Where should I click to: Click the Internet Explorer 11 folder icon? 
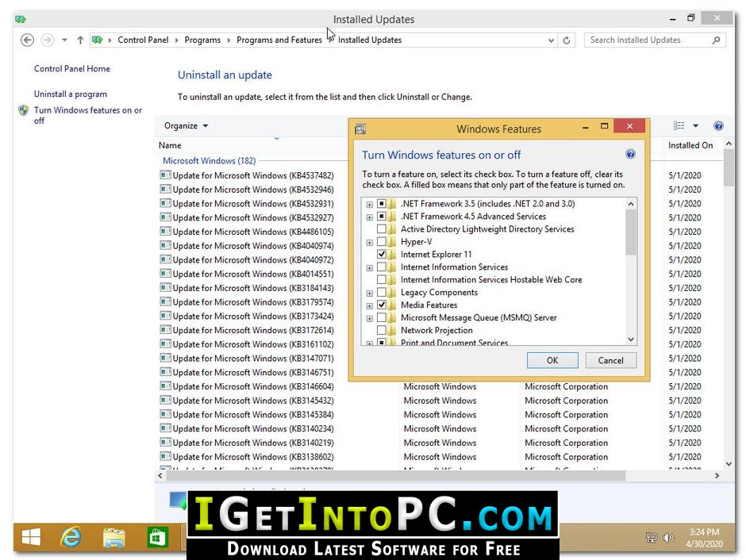pos(393,255)
